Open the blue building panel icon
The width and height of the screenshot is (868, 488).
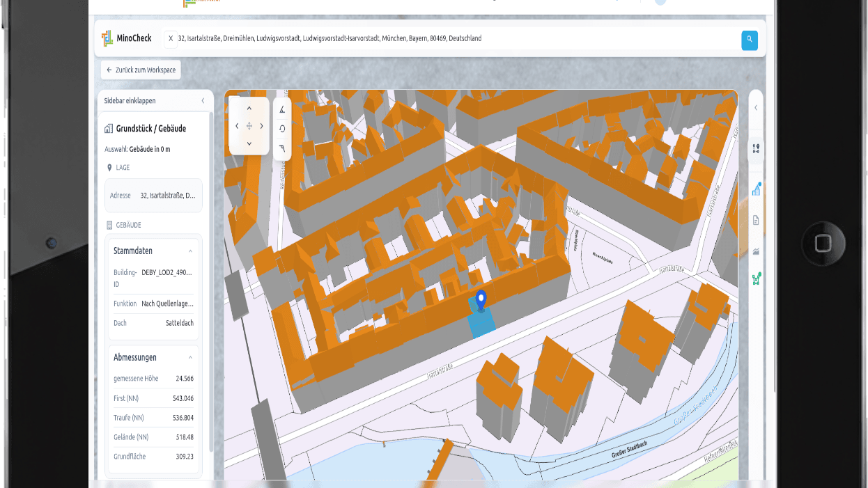[756, 189]
